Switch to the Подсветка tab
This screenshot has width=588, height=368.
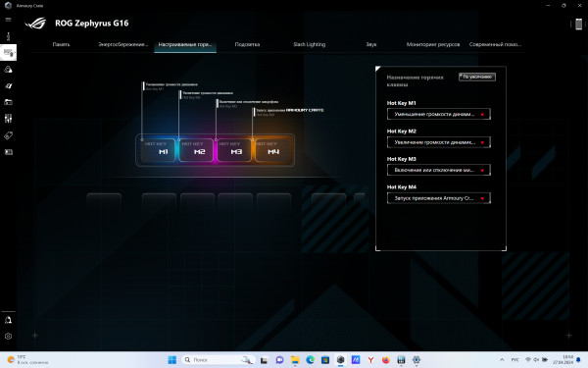click(x=247, y=44)
